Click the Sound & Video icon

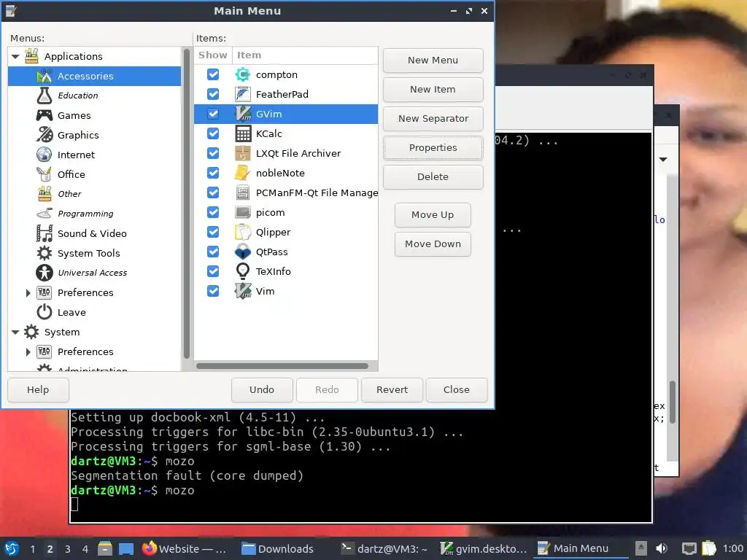point(44,233)
